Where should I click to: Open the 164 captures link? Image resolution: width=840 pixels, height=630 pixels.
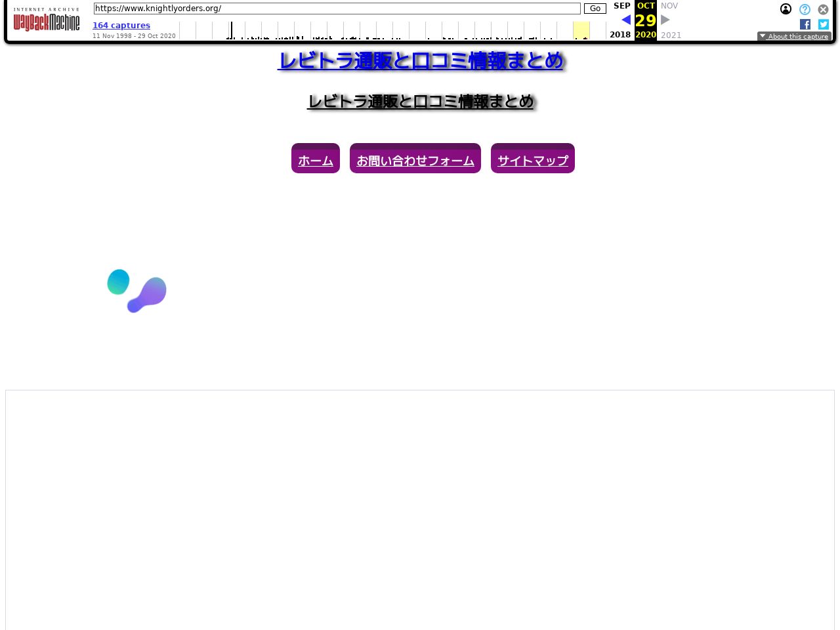pyautogui.click(x=121, y=26)
